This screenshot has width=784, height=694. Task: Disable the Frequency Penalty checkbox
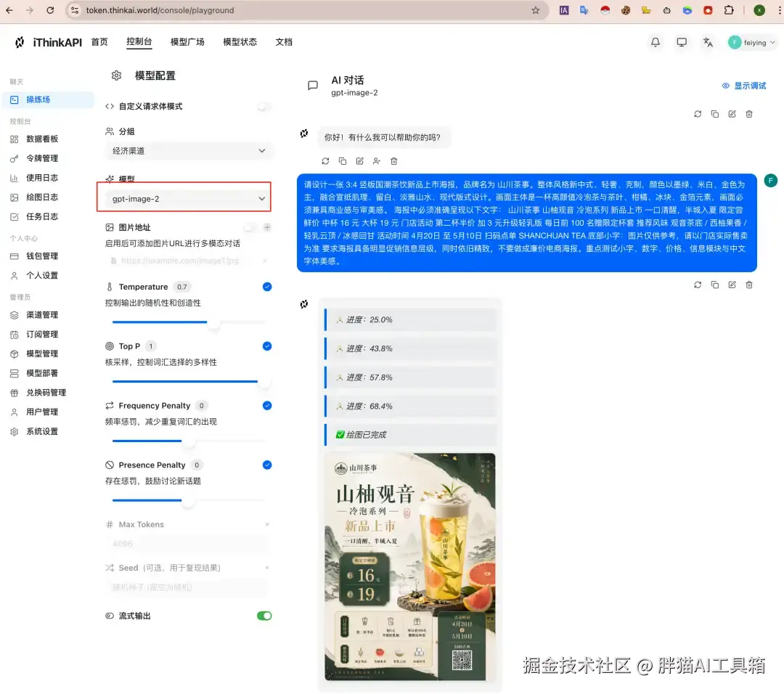click(267, 406)
